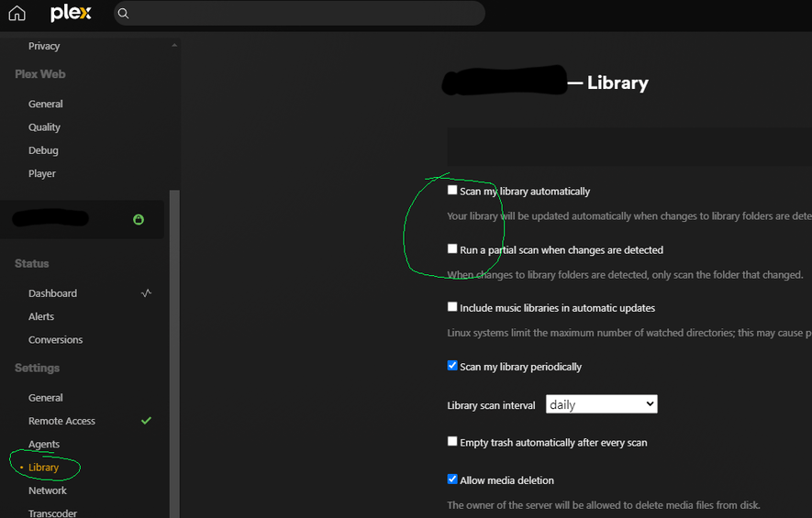Open Agents settings
Viewport: 812px width, 518px height.
pos(44,445)
